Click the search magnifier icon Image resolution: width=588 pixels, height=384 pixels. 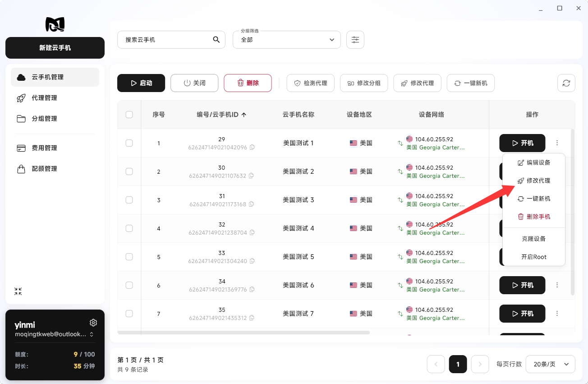coord(216,40)
